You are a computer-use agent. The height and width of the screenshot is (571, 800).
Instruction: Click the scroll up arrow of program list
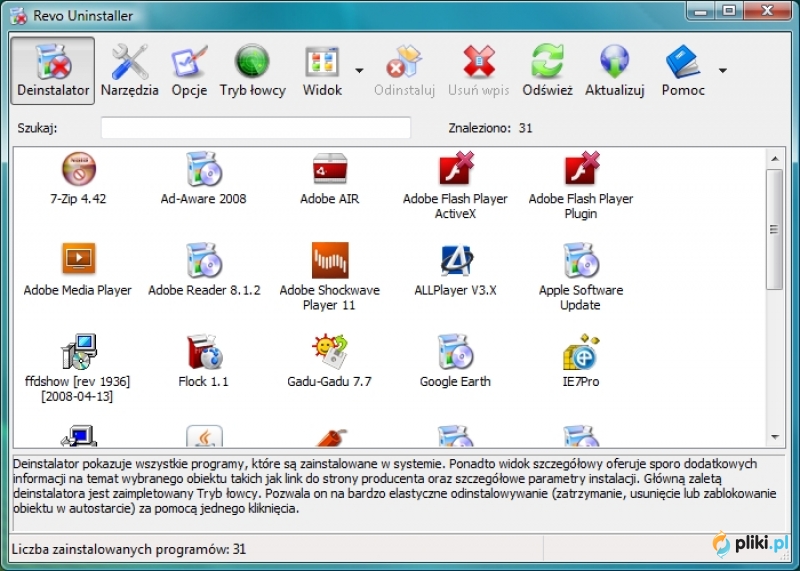point(774,159)
